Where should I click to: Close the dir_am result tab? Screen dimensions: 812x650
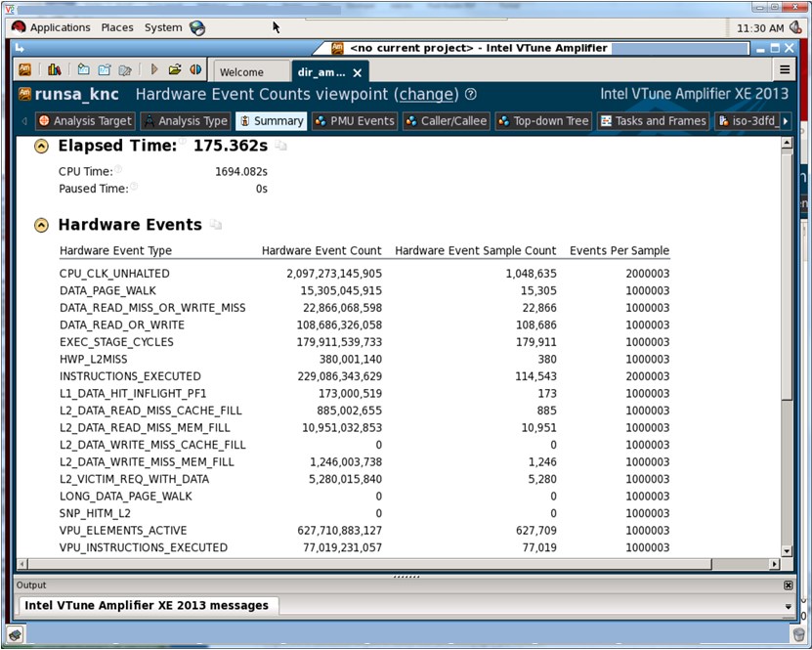click(358, 73)
